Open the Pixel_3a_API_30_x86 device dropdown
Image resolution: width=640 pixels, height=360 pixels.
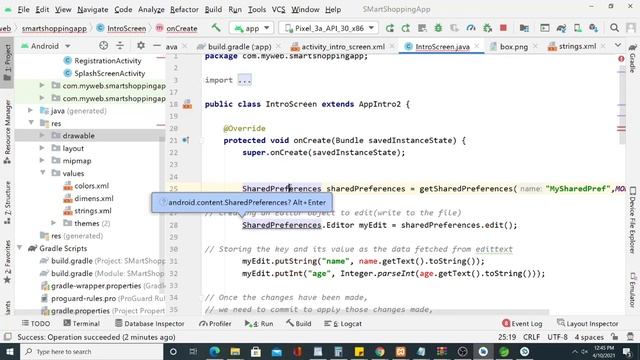coord(329,28)
